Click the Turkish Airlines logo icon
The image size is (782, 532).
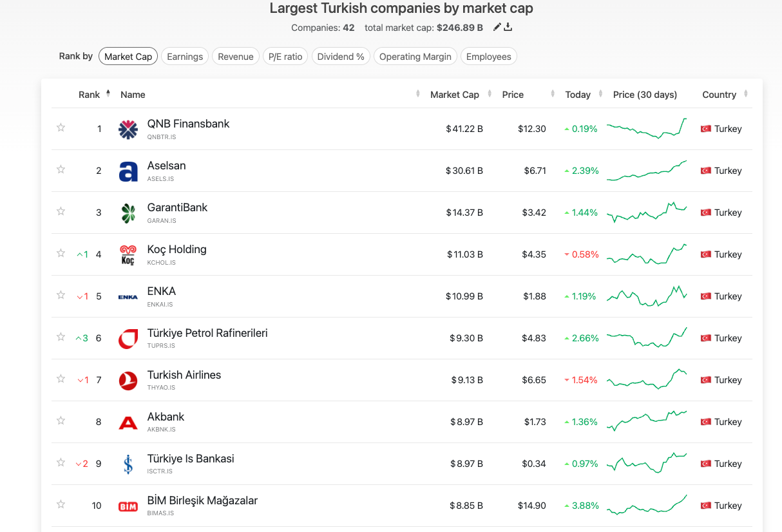coord(128,381)
